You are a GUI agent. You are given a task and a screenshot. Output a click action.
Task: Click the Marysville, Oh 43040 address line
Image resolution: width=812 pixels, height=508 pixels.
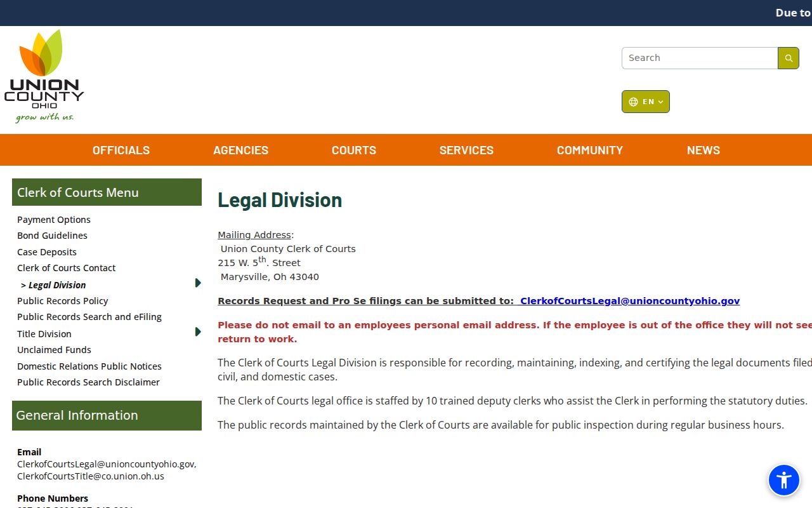click(x=270, y=277)
